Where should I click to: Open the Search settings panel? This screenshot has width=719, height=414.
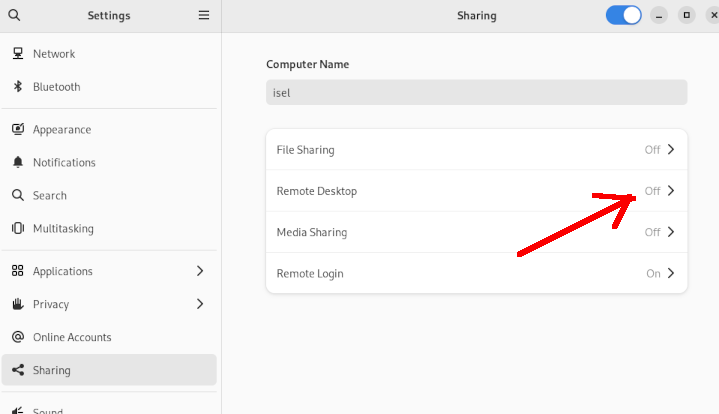50,195
